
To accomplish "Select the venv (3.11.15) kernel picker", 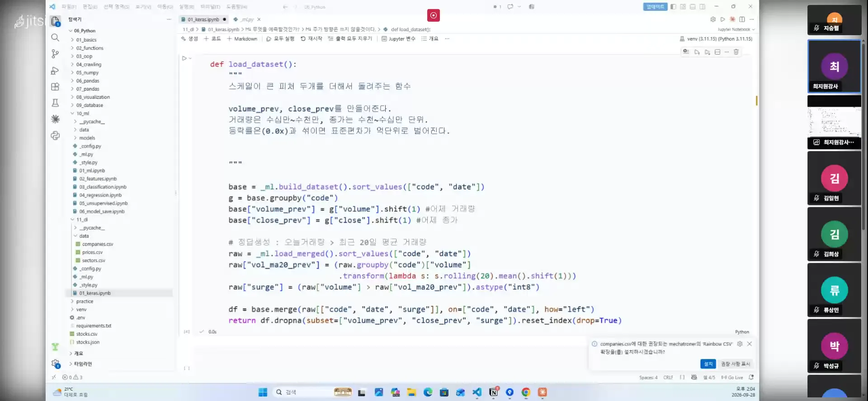I will 716,39.
